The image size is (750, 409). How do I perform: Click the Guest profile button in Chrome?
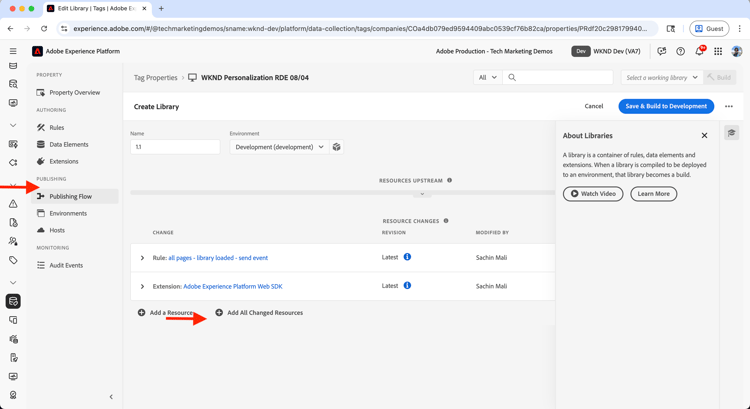(709, 29)
